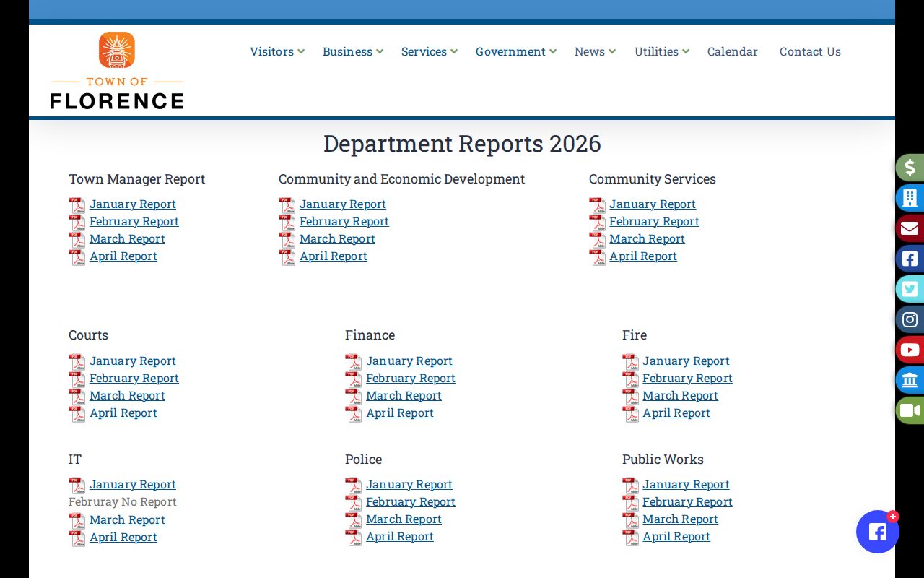Click the Finance section heading

(x=370, y=335)
